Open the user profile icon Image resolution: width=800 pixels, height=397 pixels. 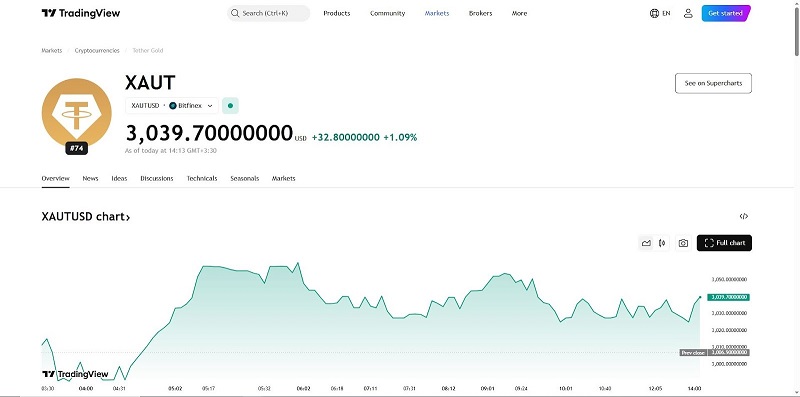[688, 13]
